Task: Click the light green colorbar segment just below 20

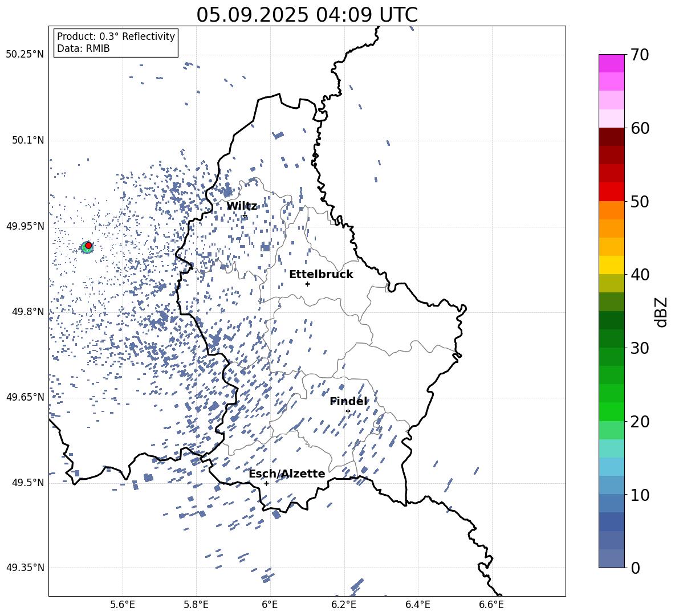Action: pyautogui.click(x=612, y=430)
